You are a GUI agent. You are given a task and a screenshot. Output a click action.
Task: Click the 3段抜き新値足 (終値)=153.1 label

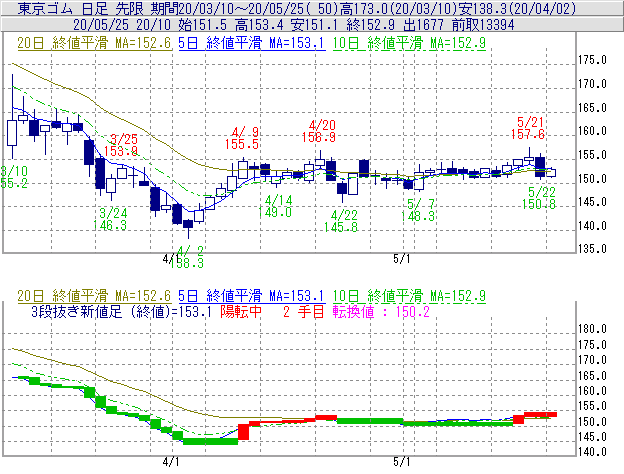pos(121,312)
